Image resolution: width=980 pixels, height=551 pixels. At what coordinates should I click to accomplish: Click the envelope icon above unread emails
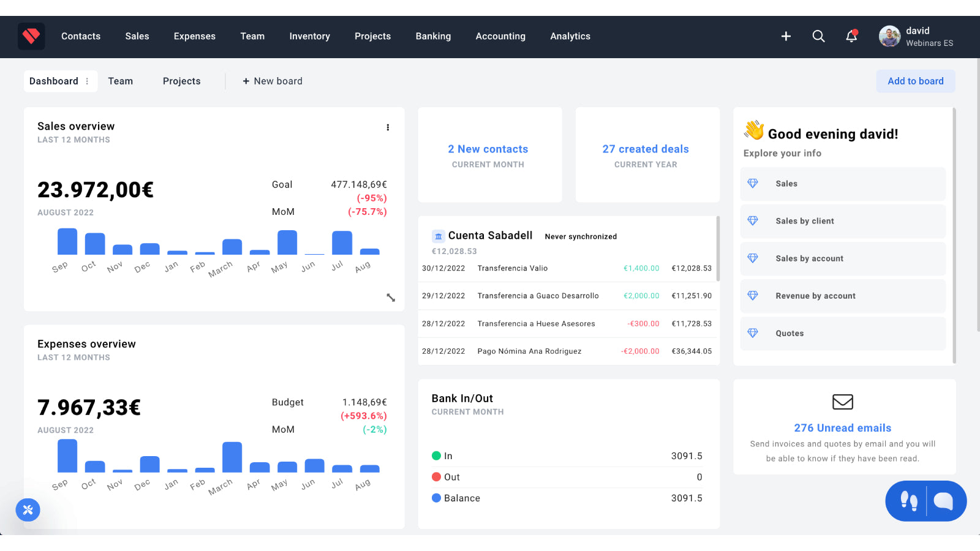842,402
